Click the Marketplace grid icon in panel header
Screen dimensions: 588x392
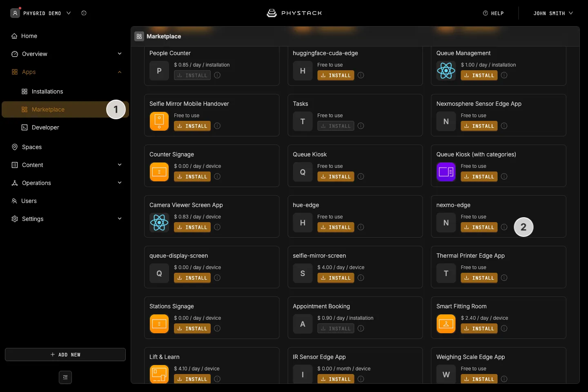point(139,36)
